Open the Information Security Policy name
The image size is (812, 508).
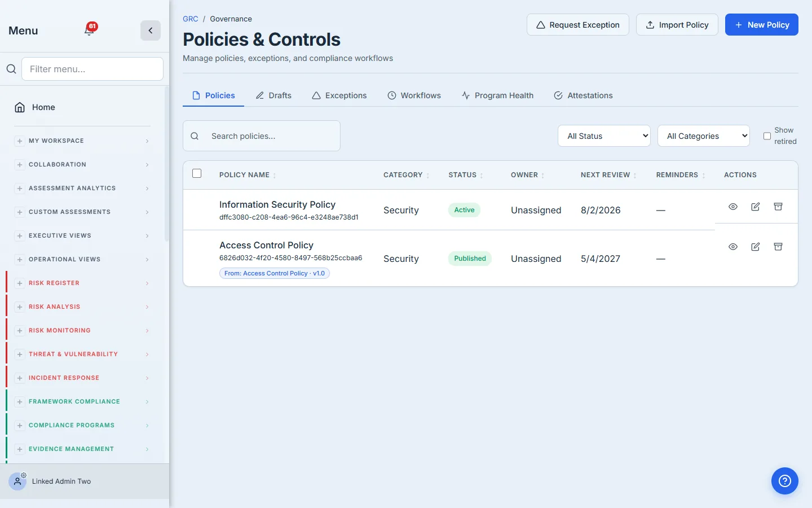(x=277, y=204)
